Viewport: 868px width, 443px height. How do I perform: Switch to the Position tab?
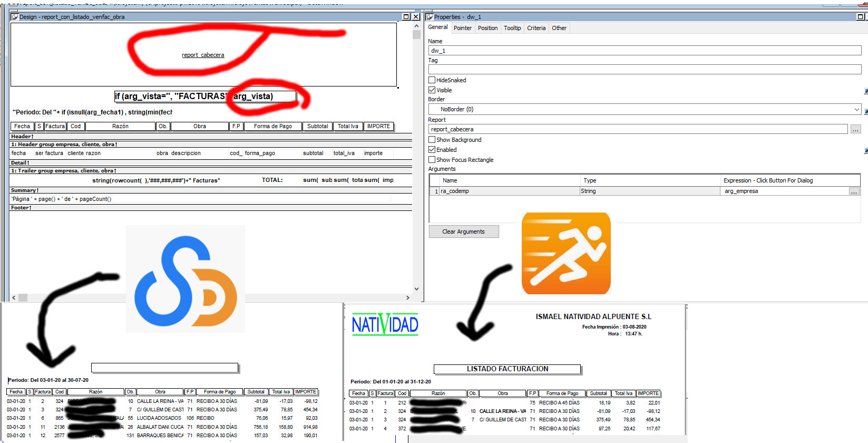(487, 28)
